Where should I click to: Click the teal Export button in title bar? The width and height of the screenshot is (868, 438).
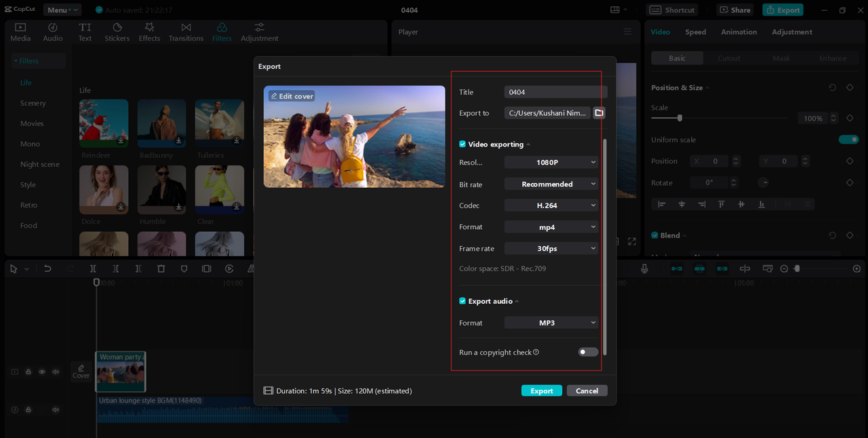pos(783,10)
